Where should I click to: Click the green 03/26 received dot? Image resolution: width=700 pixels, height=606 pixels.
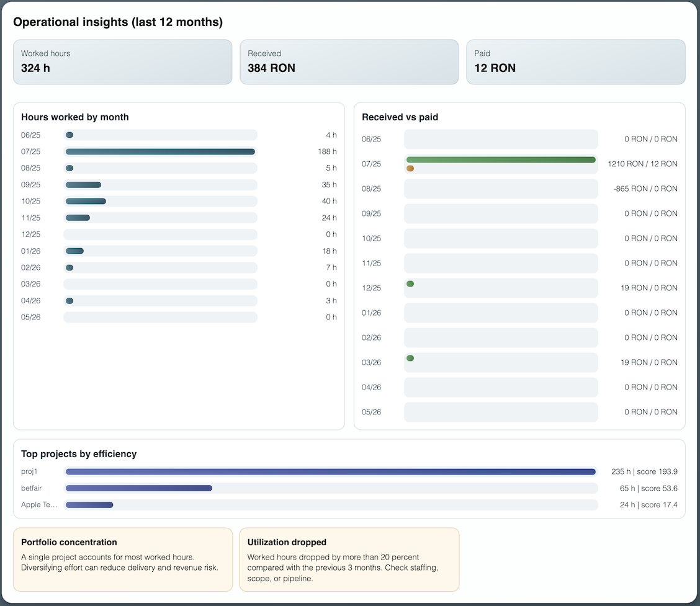pyautogui.click(x=410, y=359)
